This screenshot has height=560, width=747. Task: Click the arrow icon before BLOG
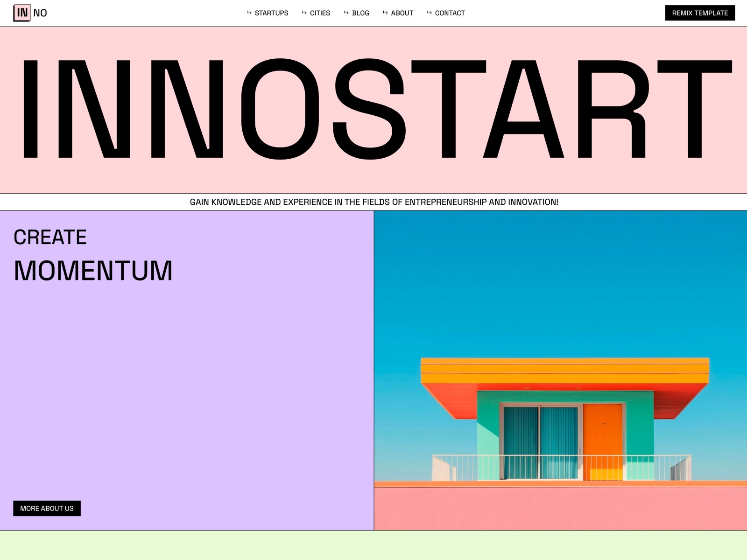point(346,13)
